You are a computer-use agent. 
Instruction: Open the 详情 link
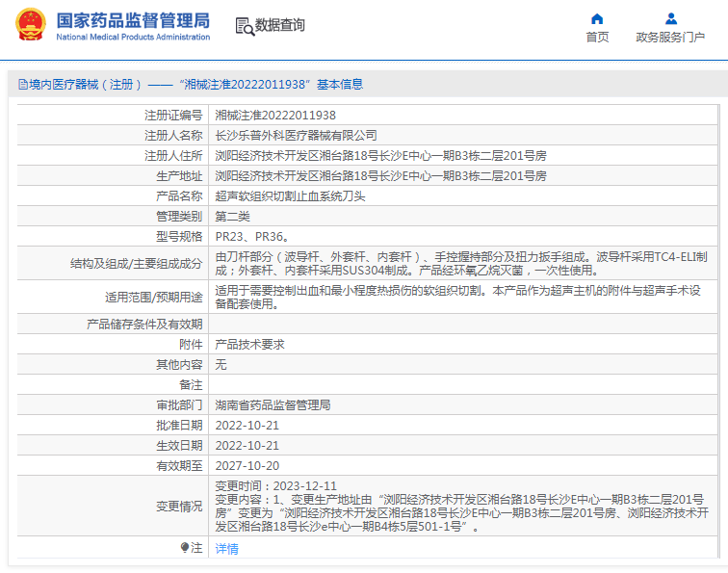(x=227, y=549)
